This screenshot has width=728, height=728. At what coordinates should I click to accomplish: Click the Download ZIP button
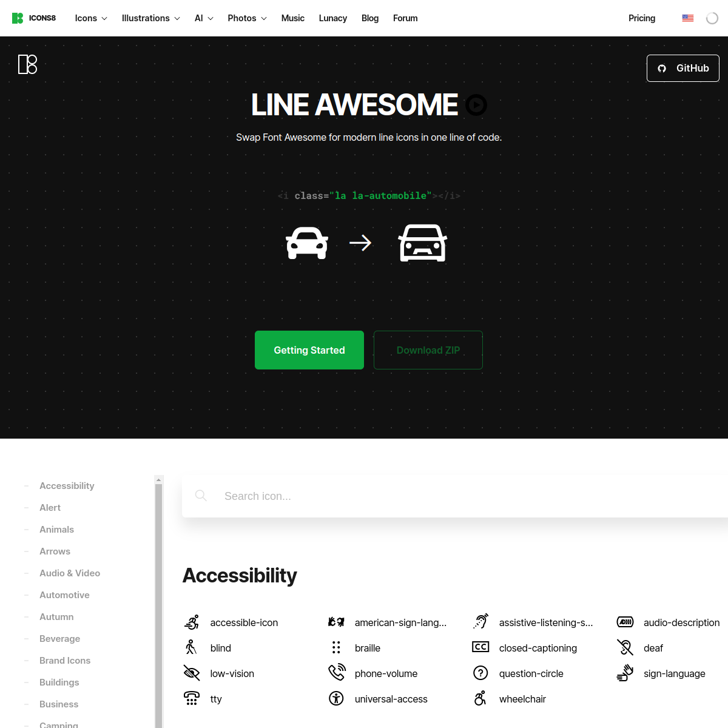pos(428,350)
